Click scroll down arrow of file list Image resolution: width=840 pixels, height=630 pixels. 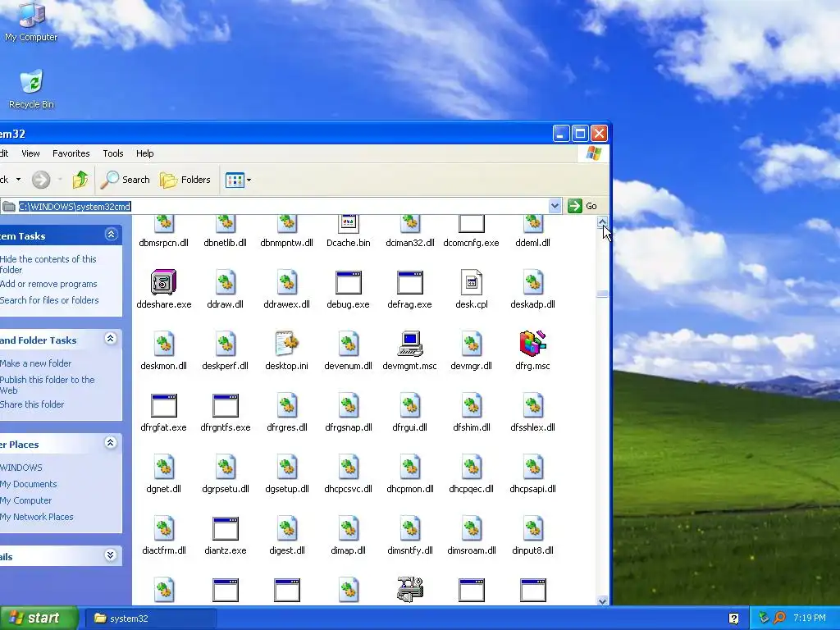[x=602, y=601]
